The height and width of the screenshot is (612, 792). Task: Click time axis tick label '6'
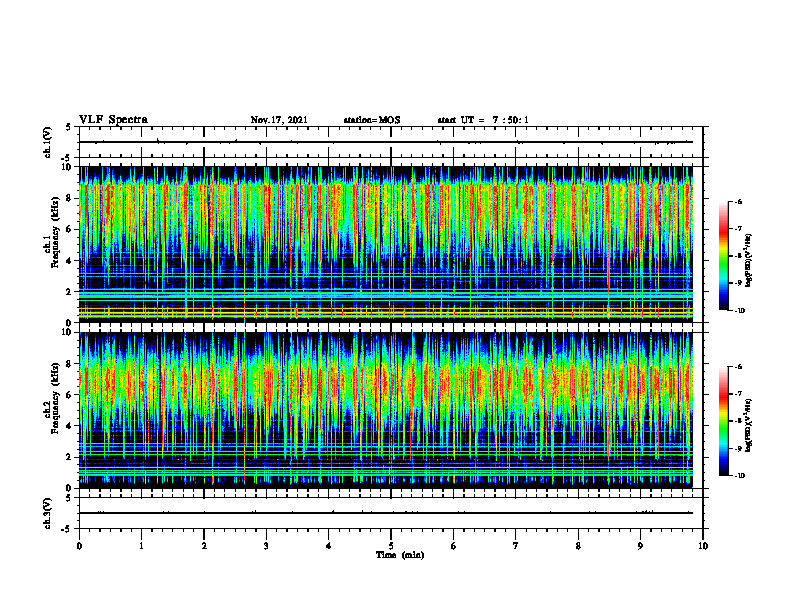pyautogui.click(x=454, y=546)
